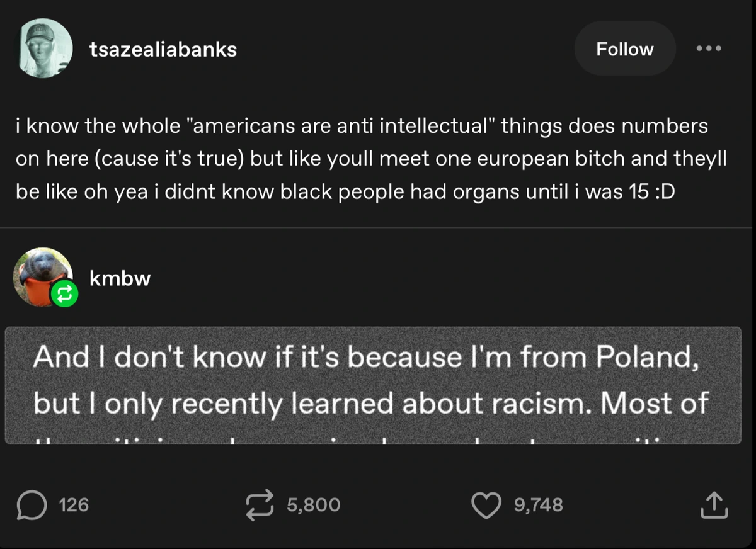Open the three-dot more options menu

point(709,48)
